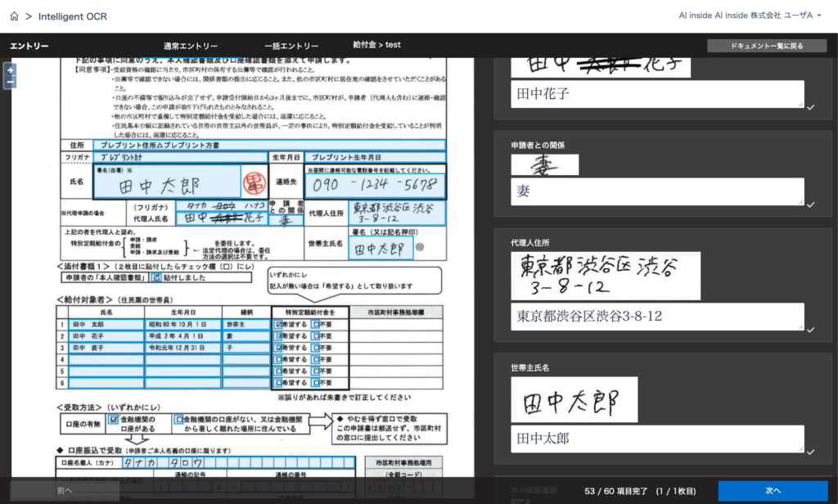View the crossed-out 田中花子 image in the right panel
838x504 pixels.
click(601, 67)
